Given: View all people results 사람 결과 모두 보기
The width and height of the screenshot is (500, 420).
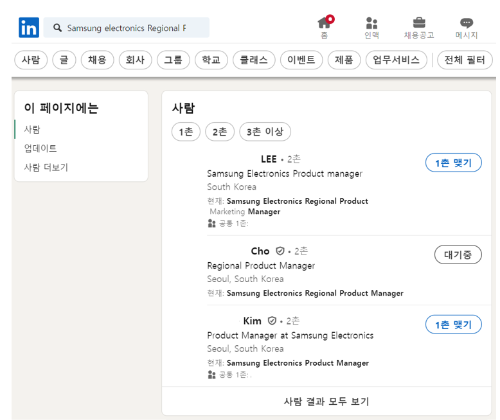Looking at the screenshot, I should point(326,401).
